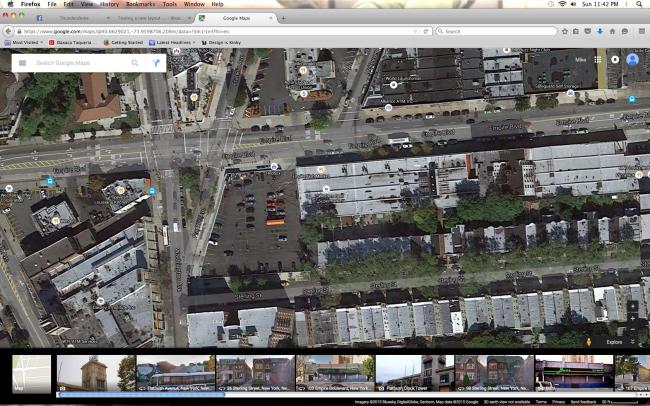The width and height of the screenshot is (650, 406).
Task: Open the Apple menu
Action: click(10, 4)
